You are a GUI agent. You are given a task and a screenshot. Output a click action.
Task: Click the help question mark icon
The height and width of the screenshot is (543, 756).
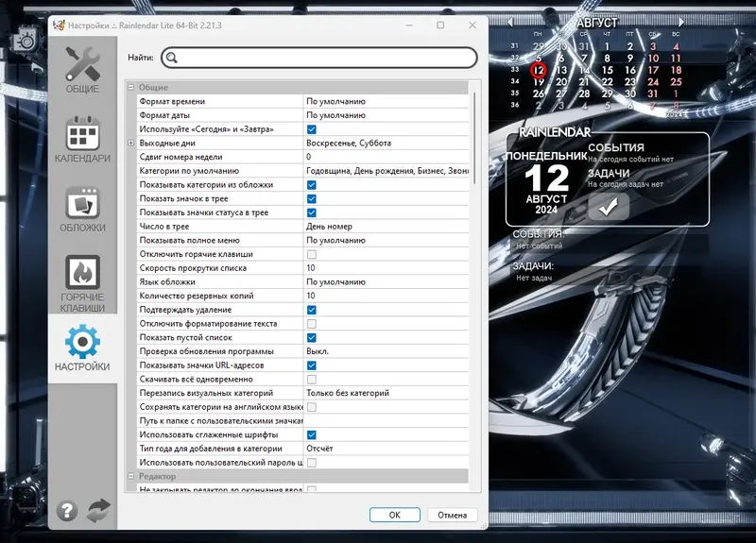pyautogui.click(x=67, y=511)
